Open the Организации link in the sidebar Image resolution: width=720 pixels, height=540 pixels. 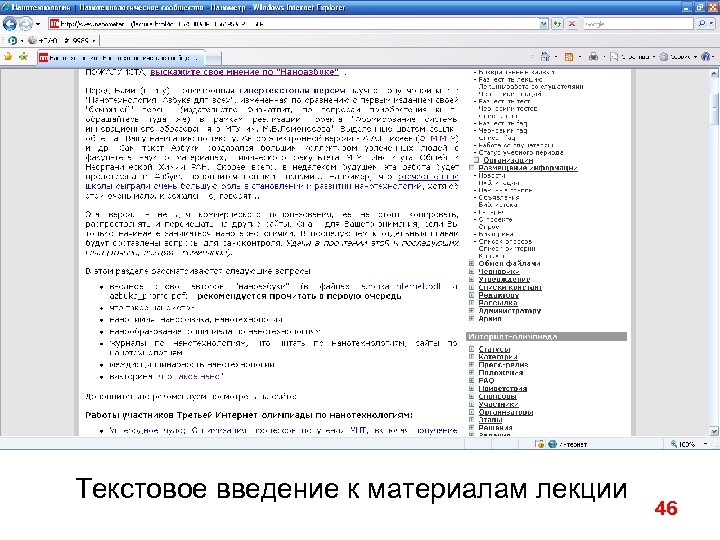click(x=508, y=160)
